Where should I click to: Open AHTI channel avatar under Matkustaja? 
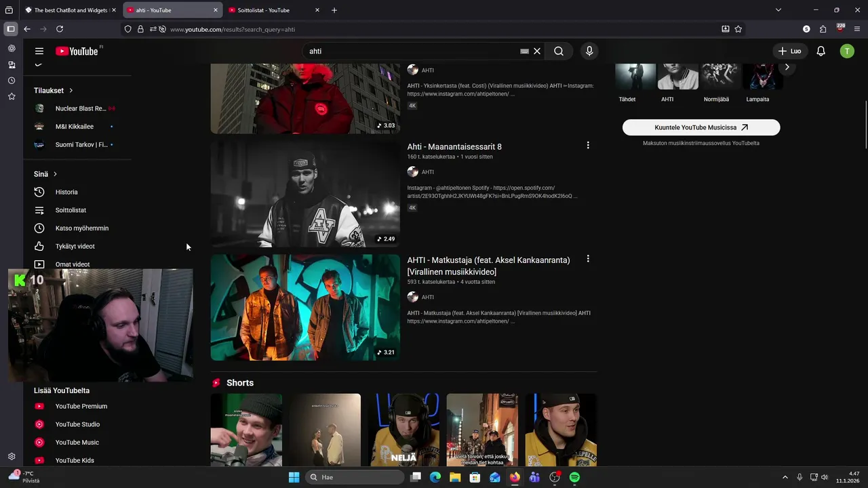pyautogui.click(x=412, y=297)
